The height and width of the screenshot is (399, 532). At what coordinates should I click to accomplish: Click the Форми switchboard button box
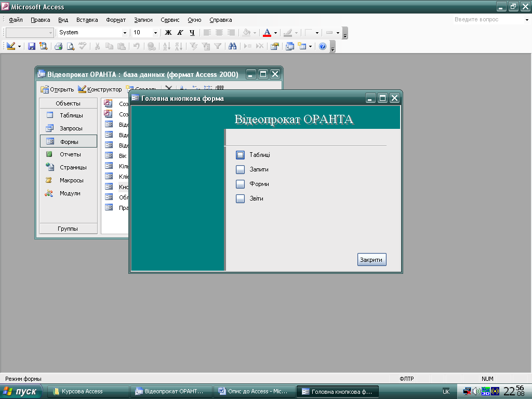pyautogui.click(x=240, y=184)
